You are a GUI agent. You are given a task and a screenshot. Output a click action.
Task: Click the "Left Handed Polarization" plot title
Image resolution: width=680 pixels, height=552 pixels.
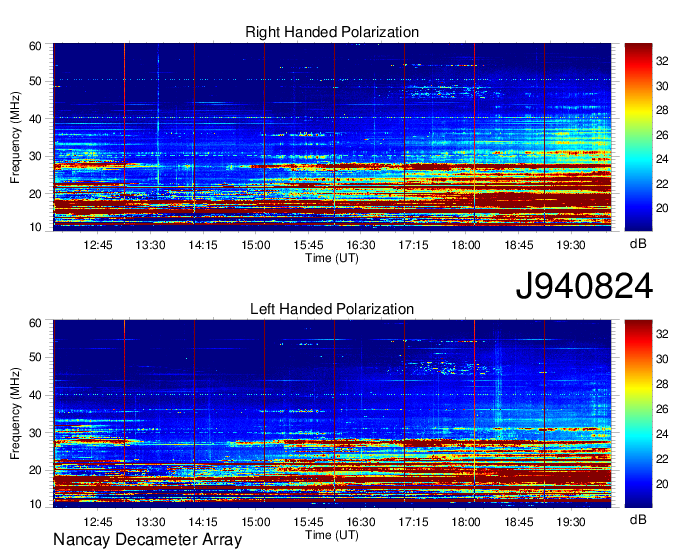click(332, 309)
